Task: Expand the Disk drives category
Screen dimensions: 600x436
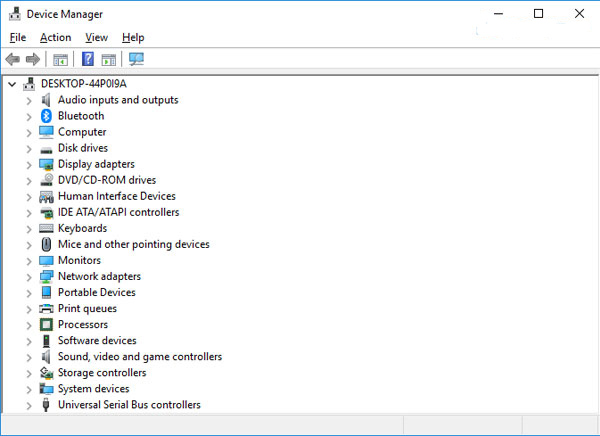Action: pos(29,149)
